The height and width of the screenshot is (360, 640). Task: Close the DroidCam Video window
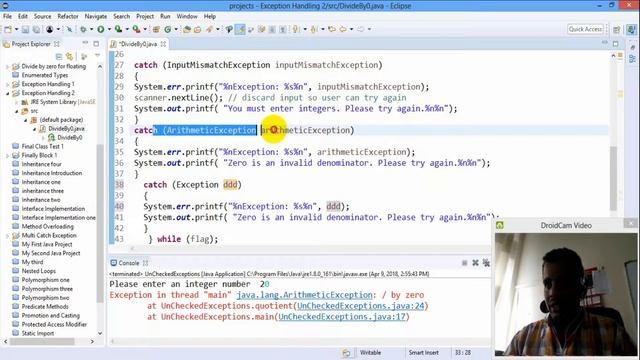(631, 223)
